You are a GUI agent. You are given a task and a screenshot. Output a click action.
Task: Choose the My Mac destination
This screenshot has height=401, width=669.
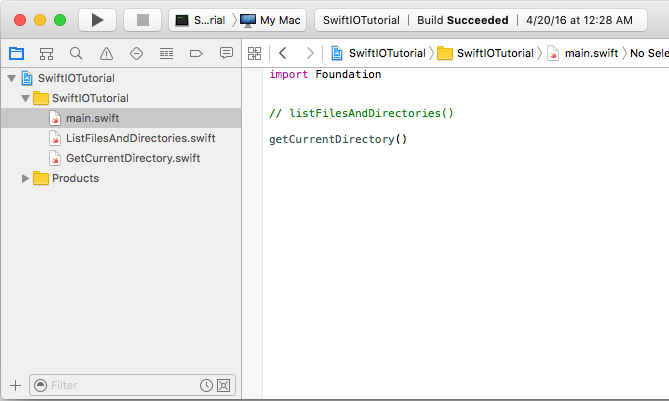pos(271,20)
